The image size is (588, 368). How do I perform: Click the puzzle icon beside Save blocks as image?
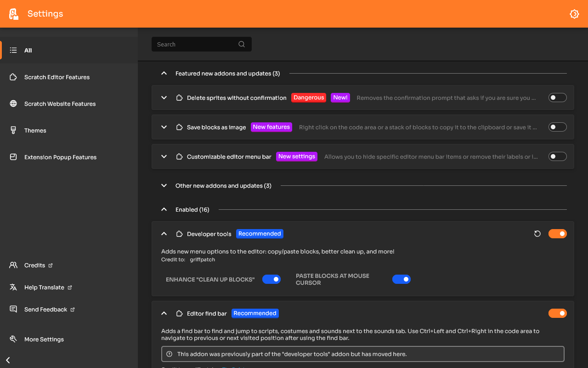tap(180, 127)
